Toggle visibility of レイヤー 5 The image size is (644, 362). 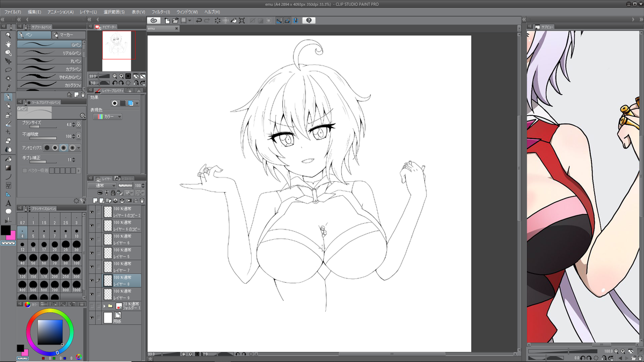pos(92,254)
